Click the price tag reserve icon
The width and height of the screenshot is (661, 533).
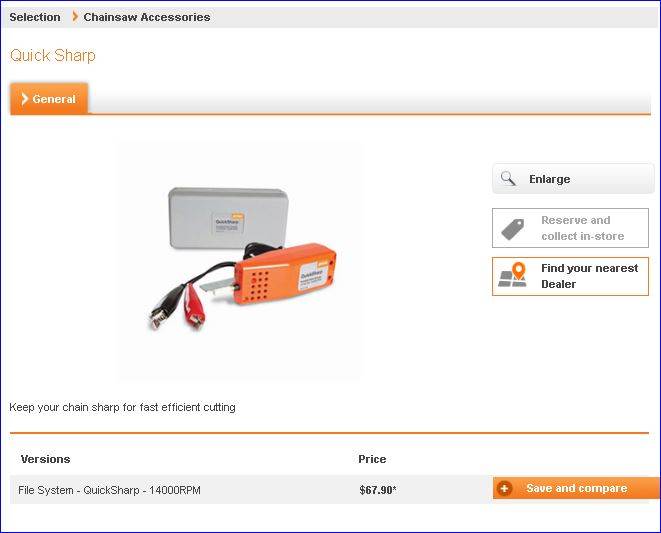[513, 229]
